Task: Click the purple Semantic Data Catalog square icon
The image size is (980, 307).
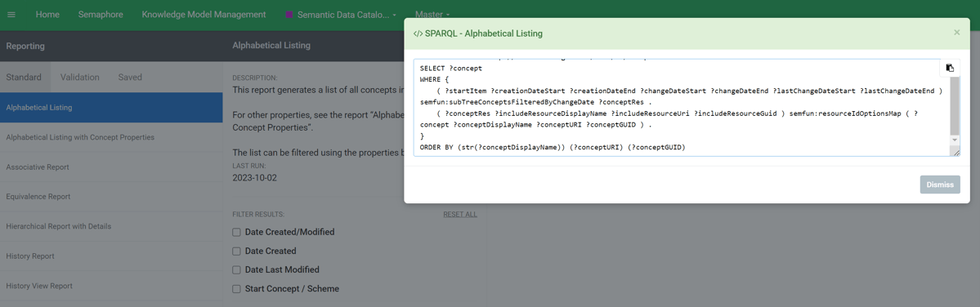Action: pos(289,15)
